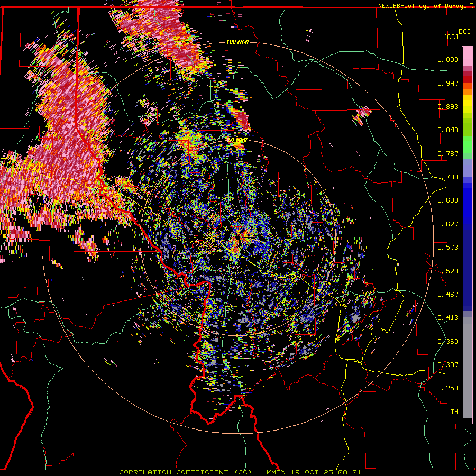
Task: Click the TH threshold label
Action: coord(454,412)
